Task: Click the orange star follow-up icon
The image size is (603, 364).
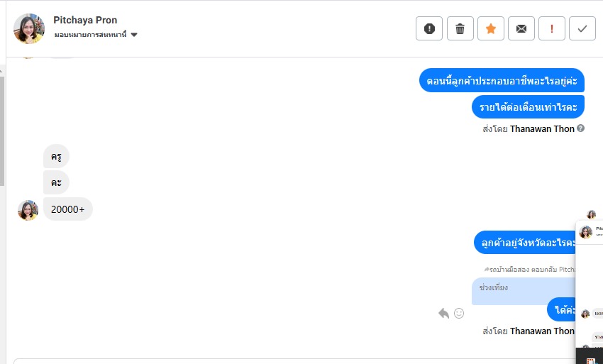Action: (x=490, y=28)
